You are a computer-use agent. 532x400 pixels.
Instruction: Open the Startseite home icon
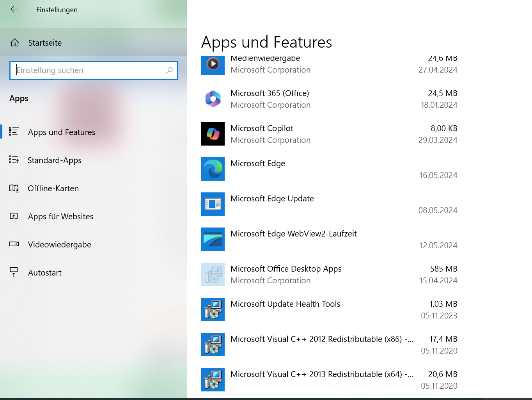click(15, 43)
